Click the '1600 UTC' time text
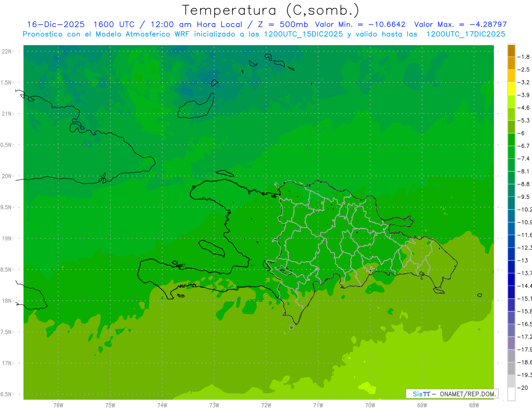Screen dimensions: 532x411 113,24
